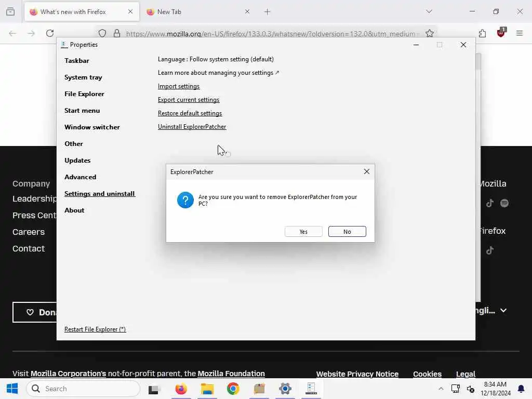This screenshot has width=532, height=399.
Task: Open Mozilla Foundation link in footer
Action: (x=231, y=374)
